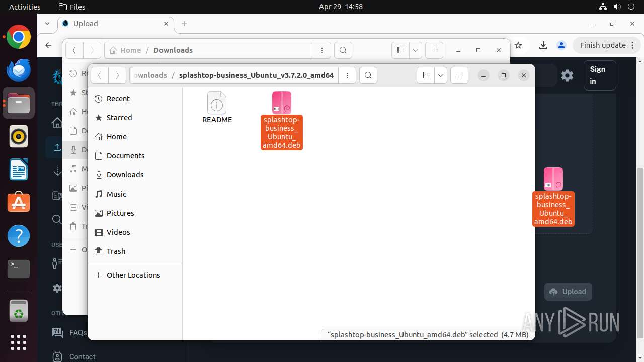644x362 pixels.
Task: Launch Google Chrome from the dock
Action: coord(19,37)
